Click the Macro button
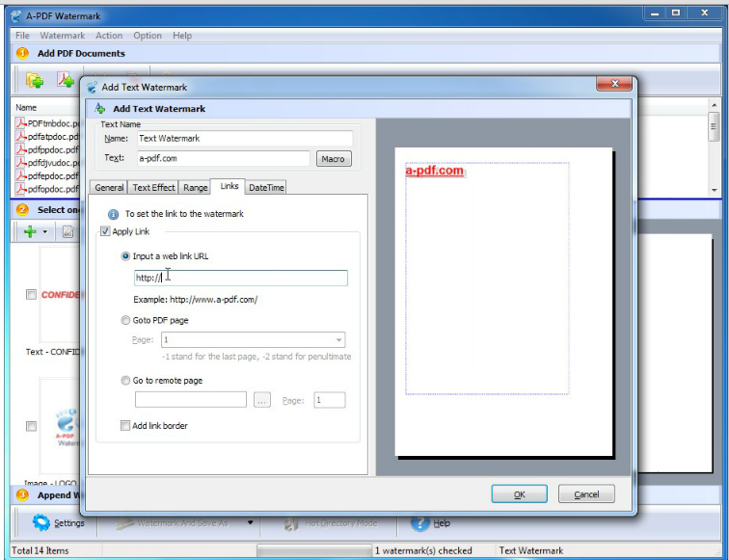Viewport: 729px width, 560px height. 334,158
